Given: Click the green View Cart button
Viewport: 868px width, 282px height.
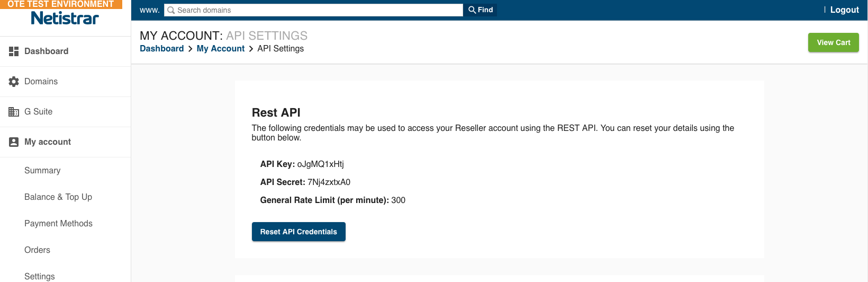Looking at the screenshot, I should click(834, 42).
